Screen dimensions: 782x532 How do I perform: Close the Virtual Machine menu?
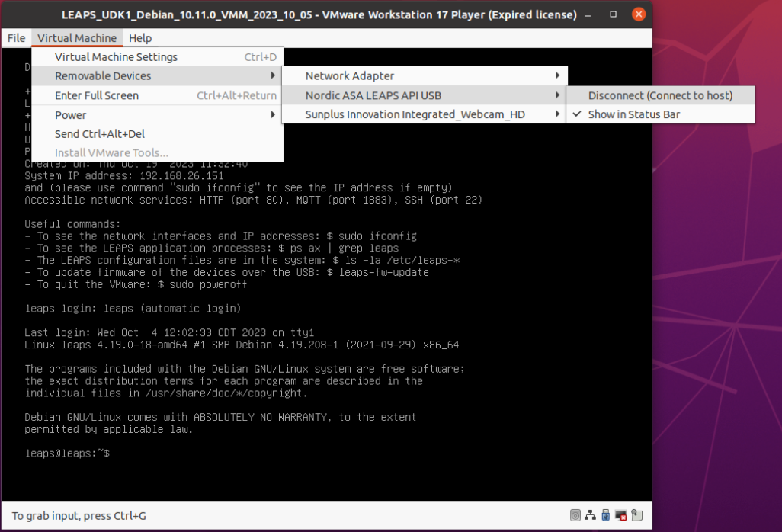[x=77, y=38]
